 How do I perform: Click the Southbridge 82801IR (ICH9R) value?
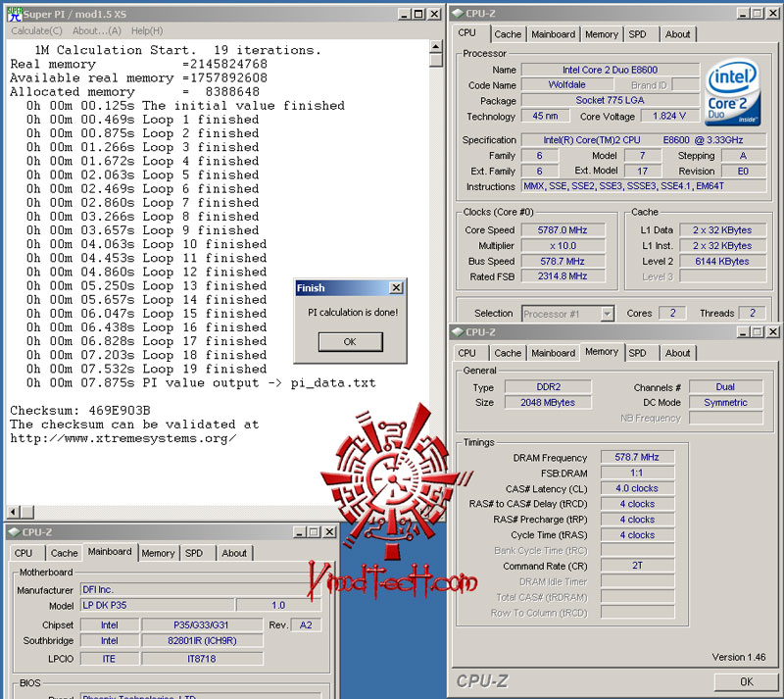pyautogui.click(x=202, y=640)
